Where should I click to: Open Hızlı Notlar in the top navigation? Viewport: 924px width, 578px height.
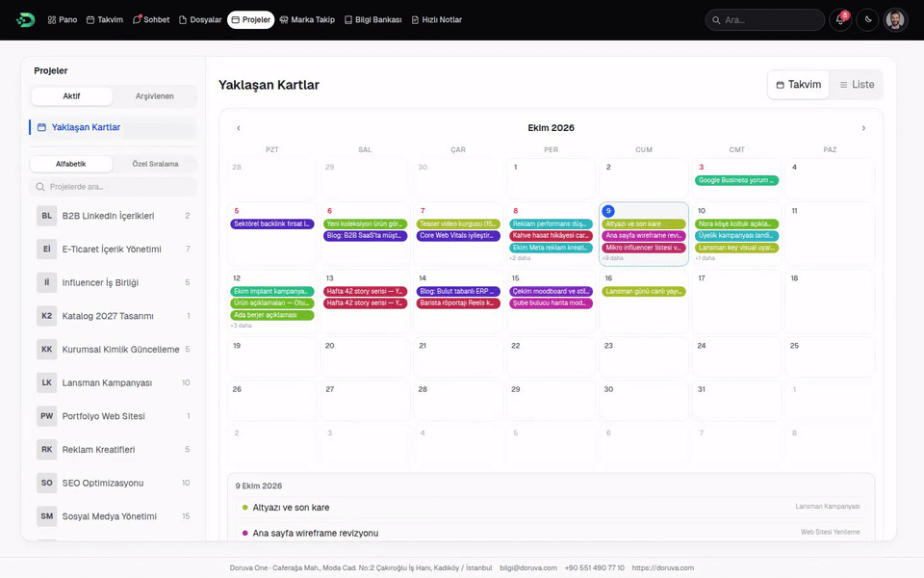437,20
